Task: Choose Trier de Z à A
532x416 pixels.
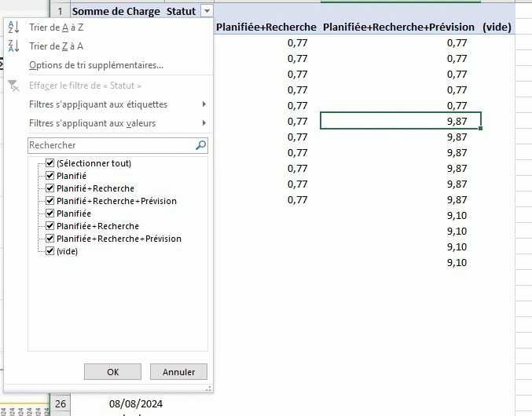Action: tap(56, 46)
